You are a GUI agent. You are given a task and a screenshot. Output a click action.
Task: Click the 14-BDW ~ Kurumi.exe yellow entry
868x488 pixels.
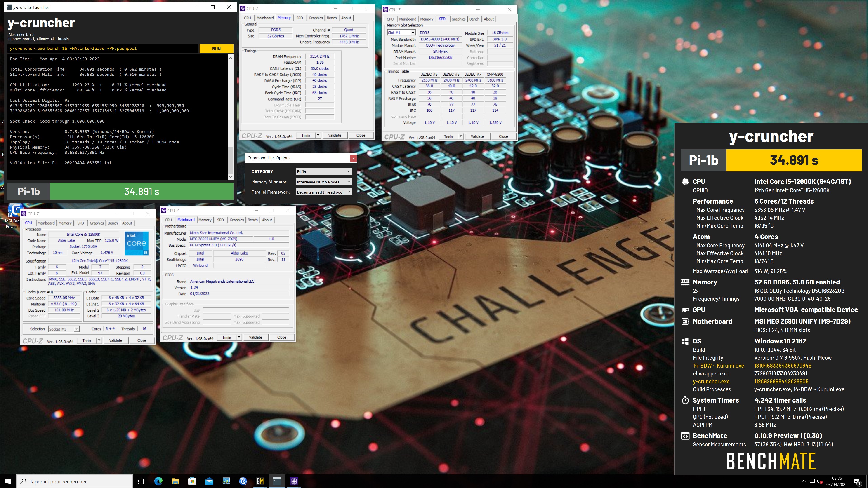(718, 365)
